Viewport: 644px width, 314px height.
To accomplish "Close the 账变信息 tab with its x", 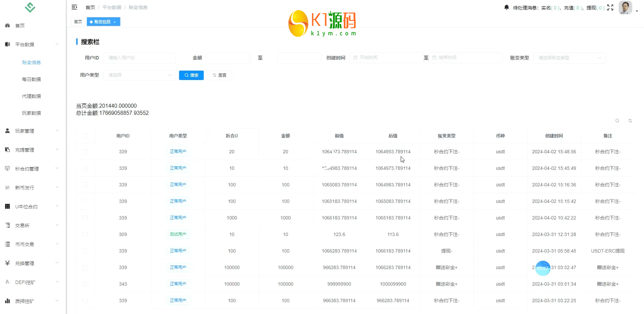I will 115,22.
